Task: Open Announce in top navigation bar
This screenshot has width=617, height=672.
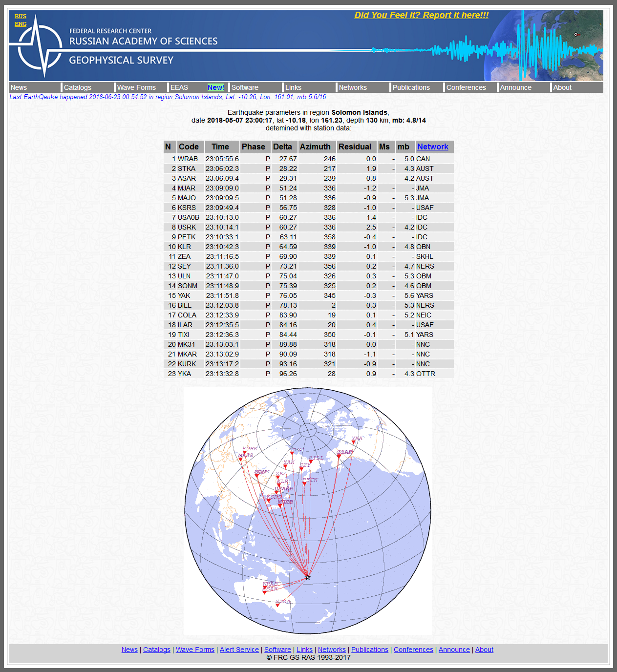Action: (x=515, y=87)
